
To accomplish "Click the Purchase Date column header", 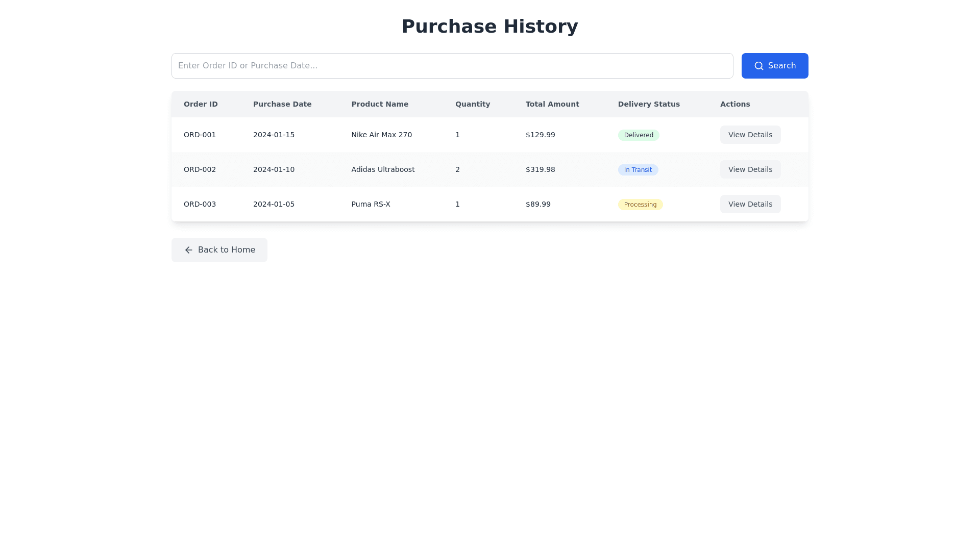I will click(x=282, y=104).
